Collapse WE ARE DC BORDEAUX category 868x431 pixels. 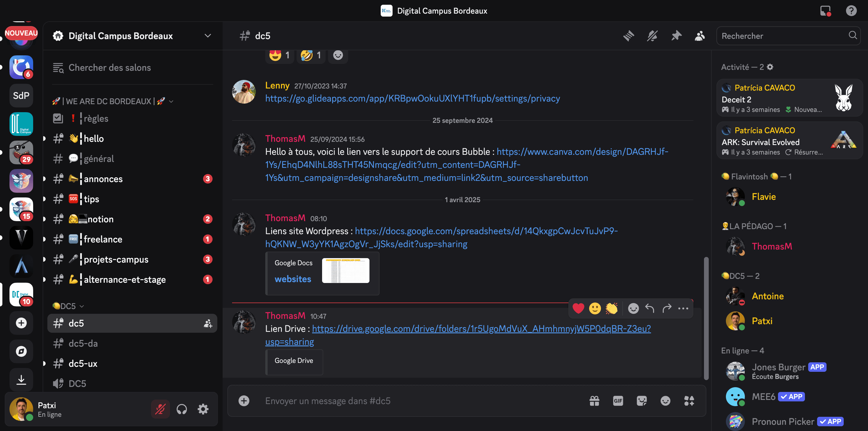[113, 101]
